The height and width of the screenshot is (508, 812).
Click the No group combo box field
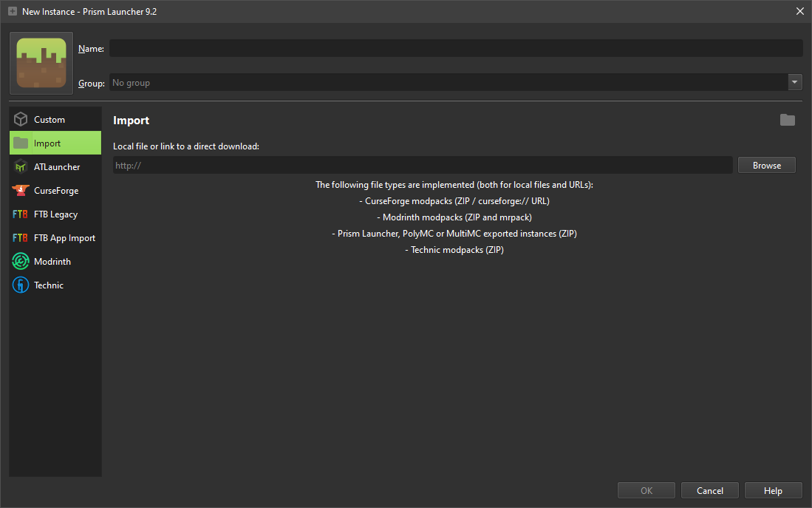tap(448, 82)
